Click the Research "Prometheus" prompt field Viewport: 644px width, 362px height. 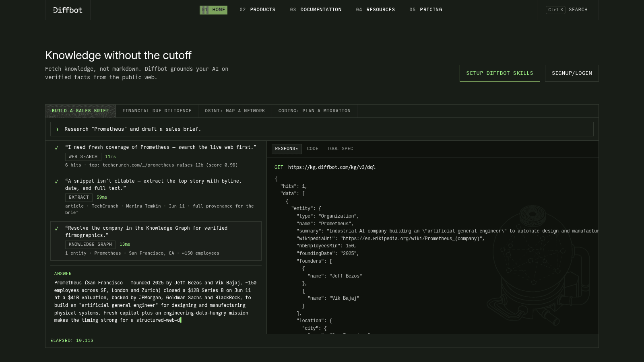coord(322,129)
